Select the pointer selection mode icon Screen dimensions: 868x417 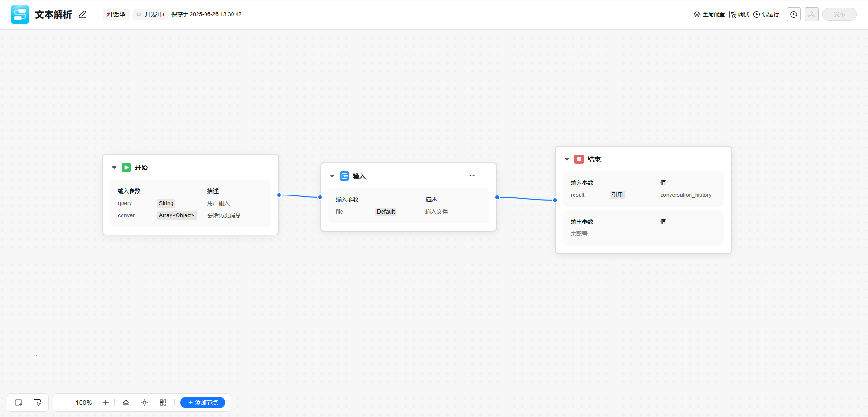coord(37,403)
